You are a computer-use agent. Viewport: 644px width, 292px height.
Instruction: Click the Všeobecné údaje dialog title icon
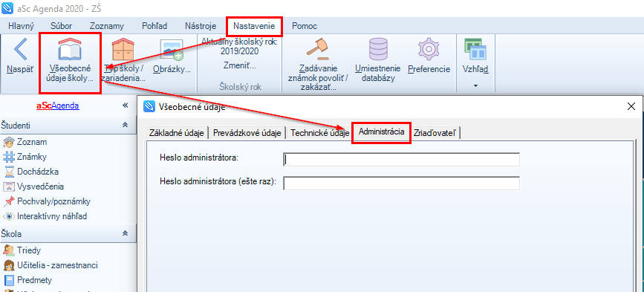click(149, 107)
